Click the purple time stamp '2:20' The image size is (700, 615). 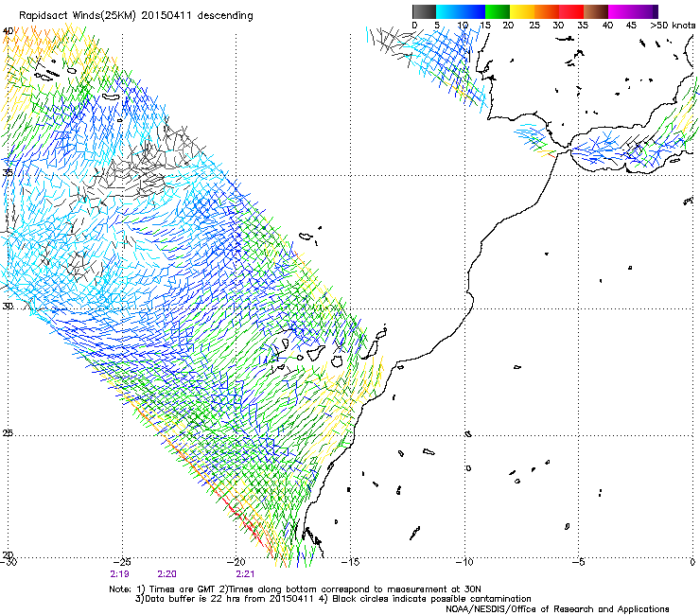(167, 574)
